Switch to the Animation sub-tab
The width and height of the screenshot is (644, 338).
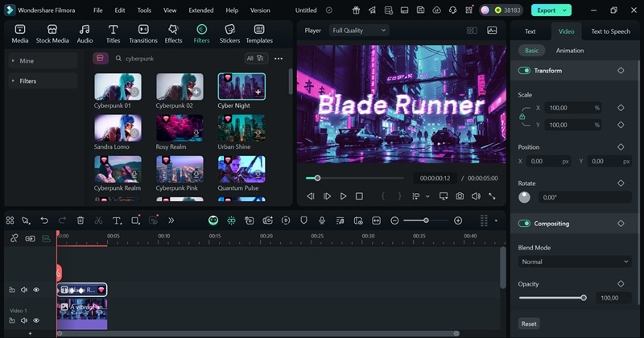pyautogui.click(x=570, y=51)
